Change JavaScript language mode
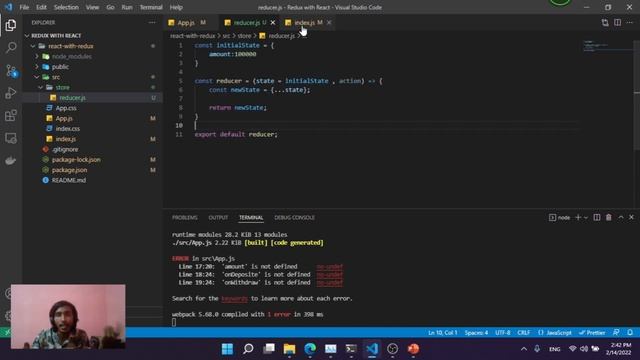The width and height of the screenshot is (640, 360). click(x=555, y=333)
